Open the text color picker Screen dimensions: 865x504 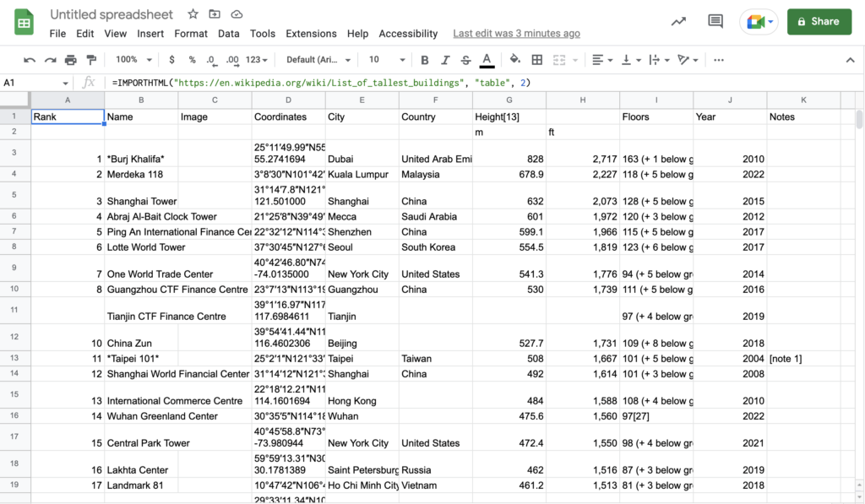pyautogui.click(x=487, y=60)
